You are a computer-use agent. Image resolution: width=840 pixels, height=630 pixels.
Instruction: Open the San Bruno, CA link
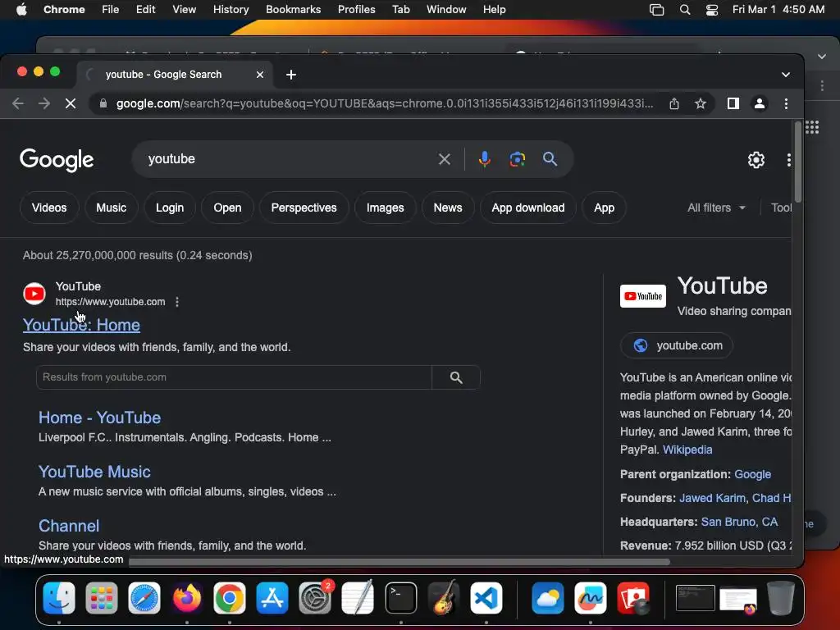pyautogui.click(x=739, y=522)
